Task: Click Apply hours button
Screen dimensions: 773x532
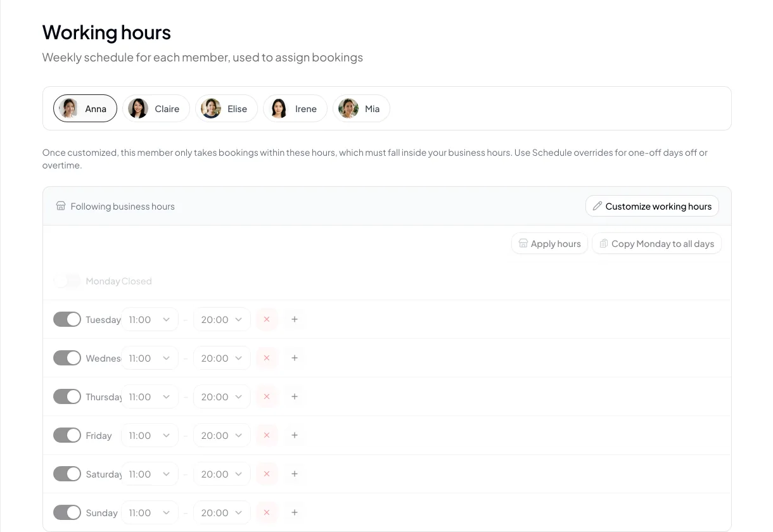Action: point(549,243)
